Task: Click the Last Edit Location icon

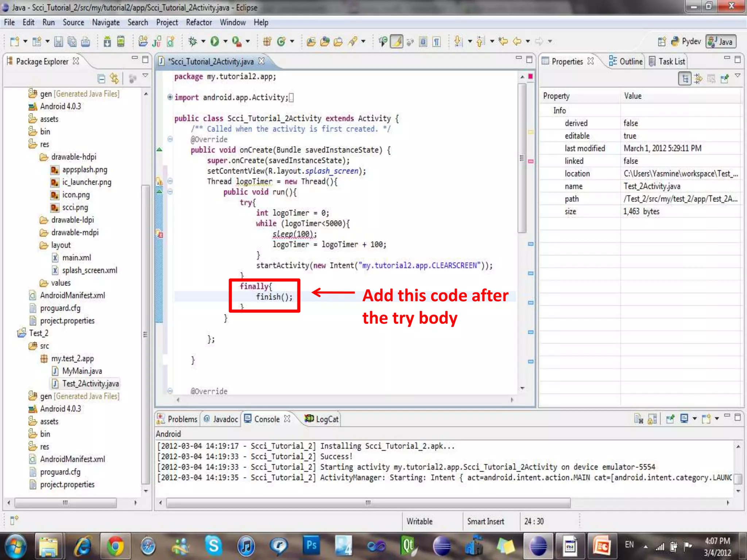Action: pyautogui.click(x=503, y=42)
